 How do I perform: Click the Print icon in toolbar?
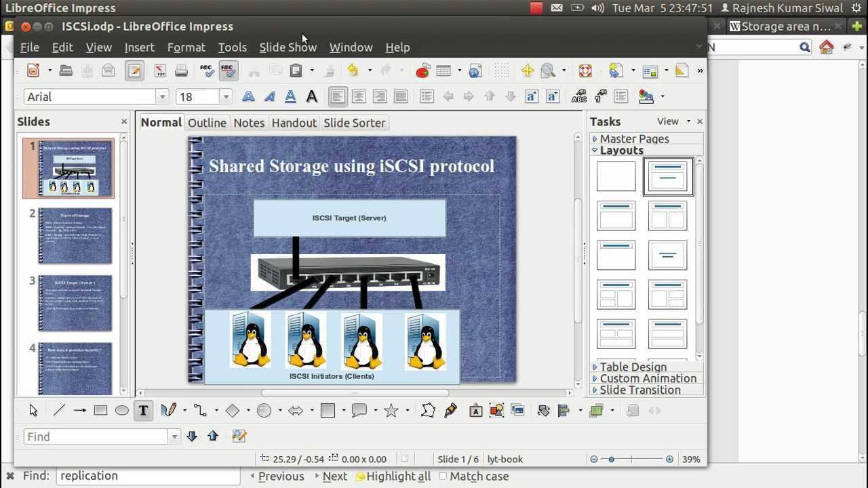coord(181,70)
